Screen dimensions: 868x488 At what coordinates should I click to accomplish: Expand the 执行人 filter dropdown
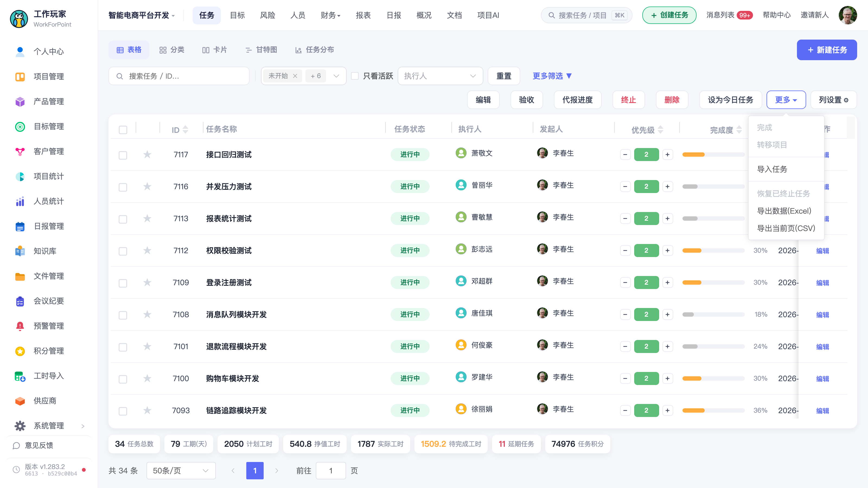440,76
